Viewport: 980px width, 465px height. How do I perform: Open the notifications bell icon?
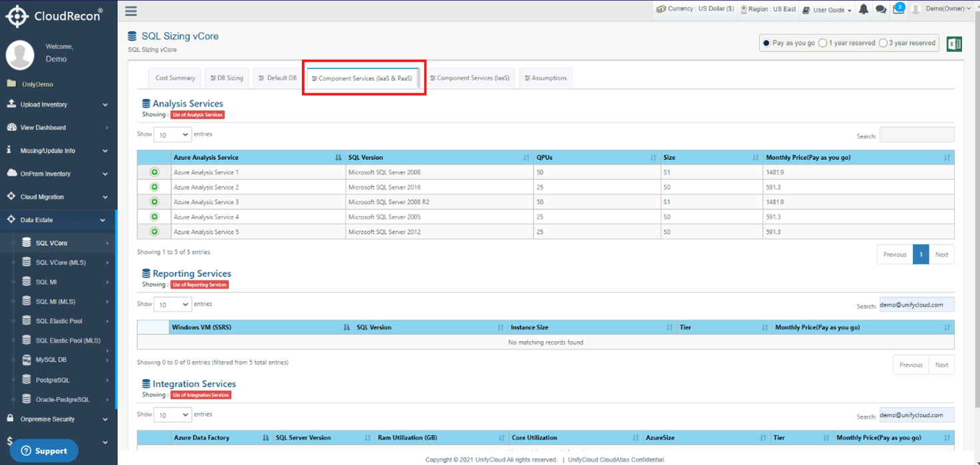click(863, 9)
